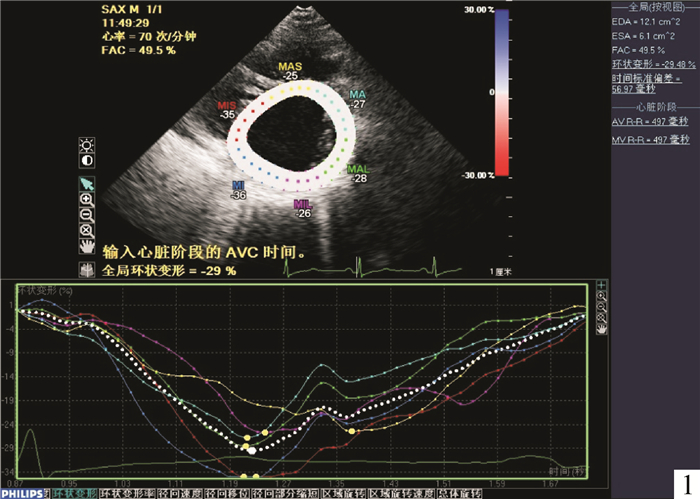Select the hand pan tool
This screenshot has height=499, width=700.
87,245
